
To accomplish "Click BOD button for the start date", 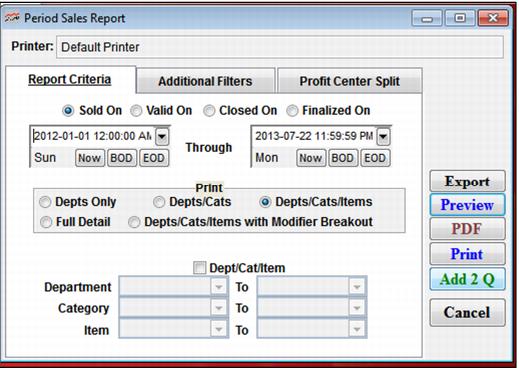I will 122,158.
